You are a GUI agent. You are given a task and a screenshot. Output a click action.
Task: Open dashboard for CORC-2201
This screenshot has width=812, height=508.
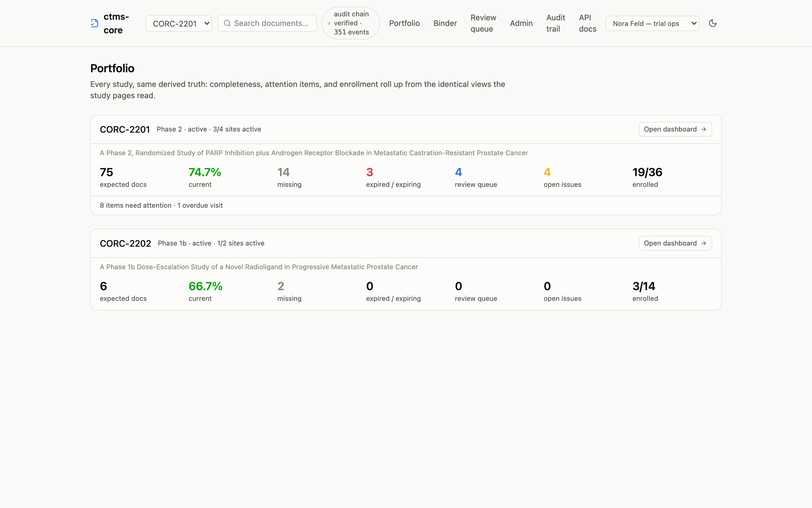tap(675, 129)
